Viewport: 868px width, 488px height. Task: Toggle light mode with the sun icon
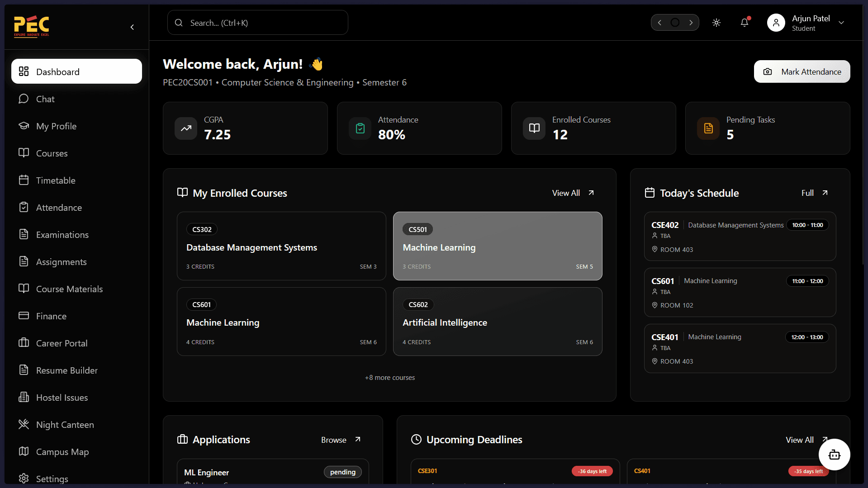pos(716,22)
